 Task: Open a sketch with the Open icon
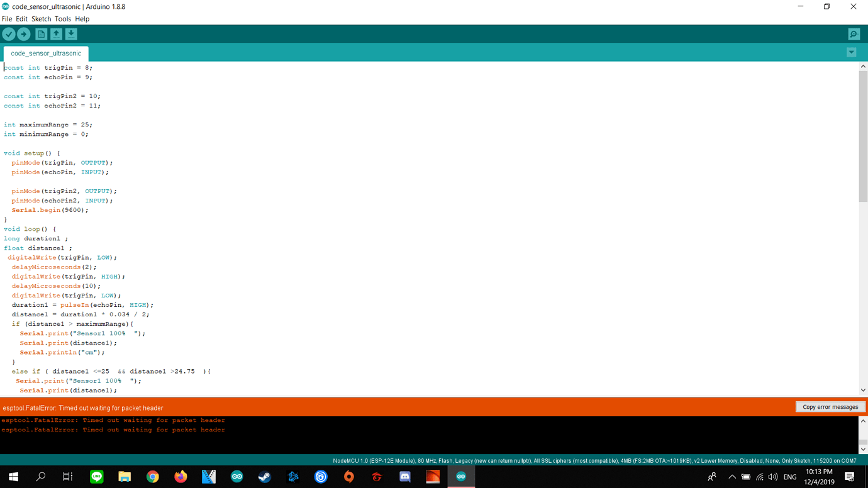(x=56, y=34)
